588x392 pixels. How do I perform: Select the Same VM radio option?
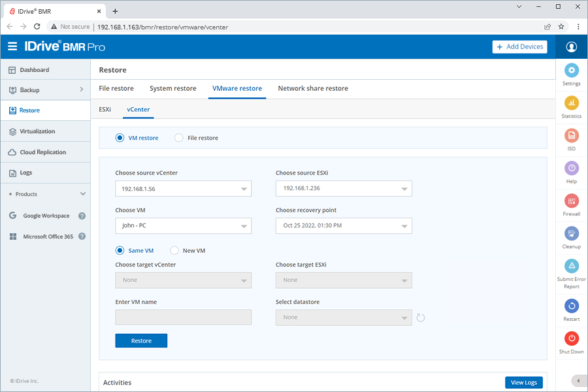(x=120, y=250)
